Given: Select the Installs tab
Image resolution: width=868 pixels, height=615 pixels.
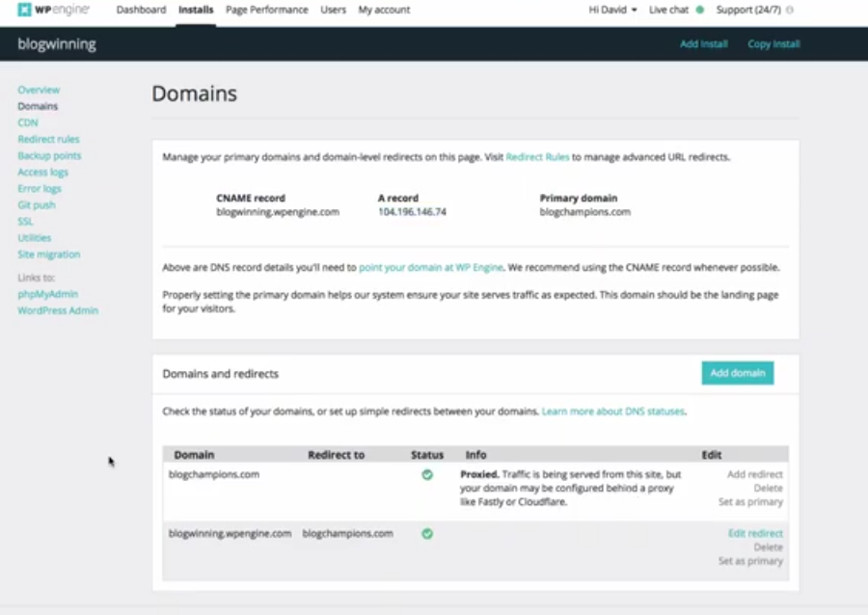Looking at the screenshot, I should point(196,10).
